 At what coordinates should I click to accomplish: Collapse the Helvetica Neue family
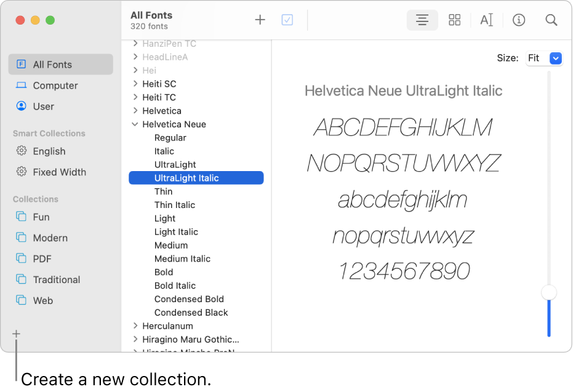click(135, 124)
